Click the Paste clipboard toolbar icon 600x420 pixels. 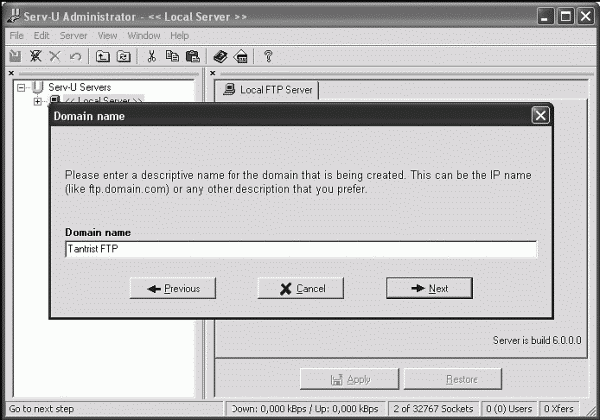click(x=192, y=56)
